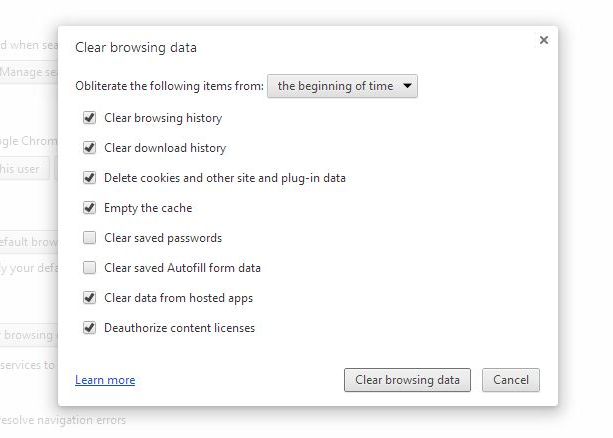The image size is (613, 438).
Task: Uncheck Clear download history checkbox
Action: [x=90, y=148]
